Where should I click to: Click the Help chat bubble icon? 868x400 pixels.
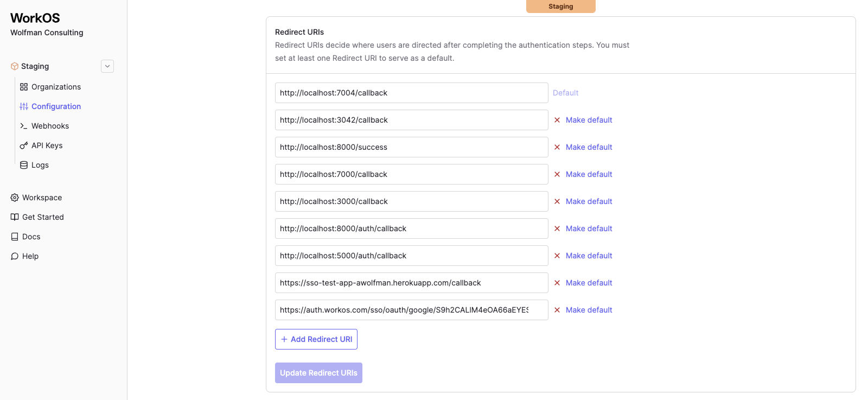15,256
